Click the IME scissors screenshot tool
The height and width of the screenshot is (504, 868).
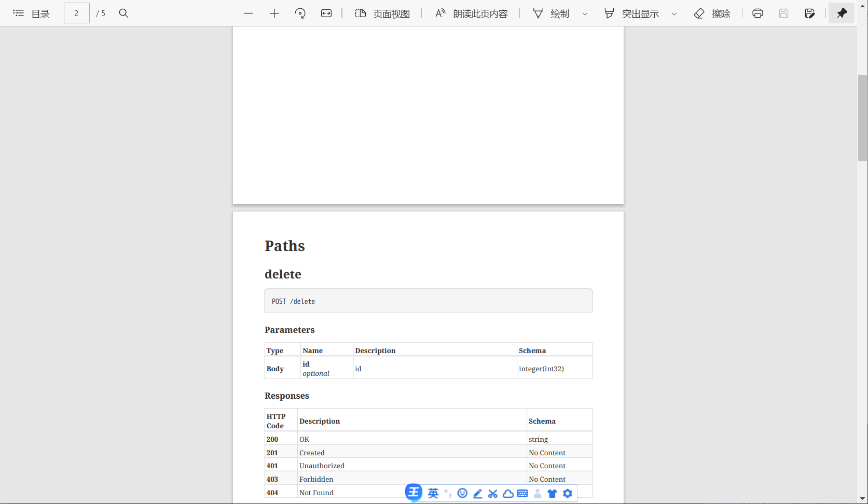pos(493,493)
